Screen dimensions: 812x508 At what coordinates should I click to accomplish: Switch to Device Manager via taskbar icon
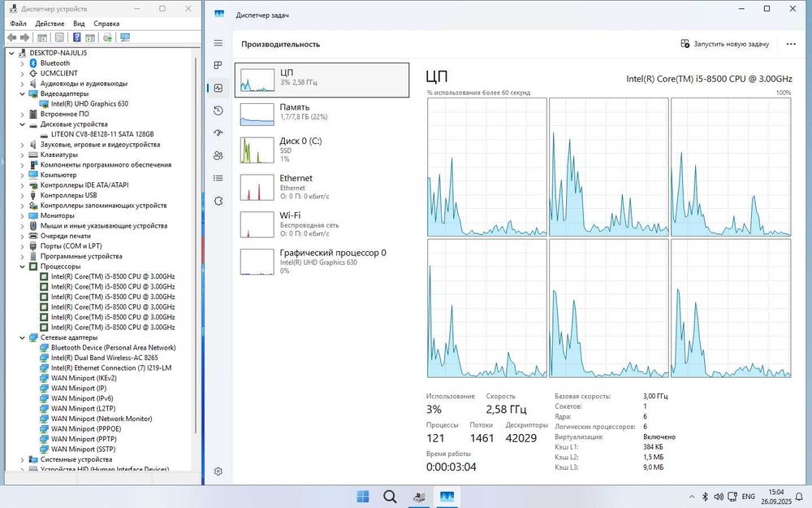click(x=419, y=497)
